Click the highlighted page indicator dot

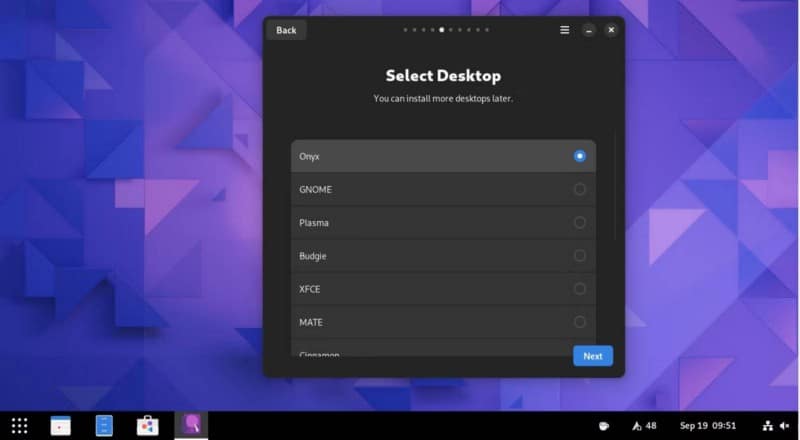pyautogui.click(x=442, y=30)
